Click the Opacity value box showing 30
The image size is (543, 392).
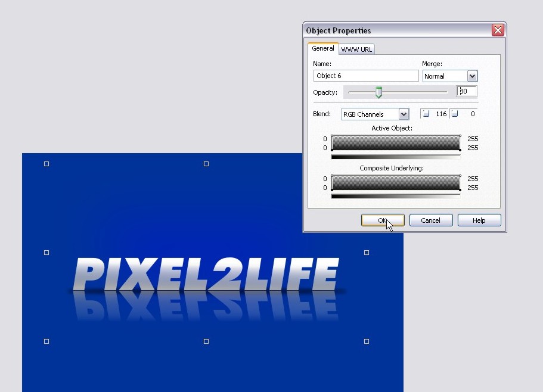click(467, 91)
